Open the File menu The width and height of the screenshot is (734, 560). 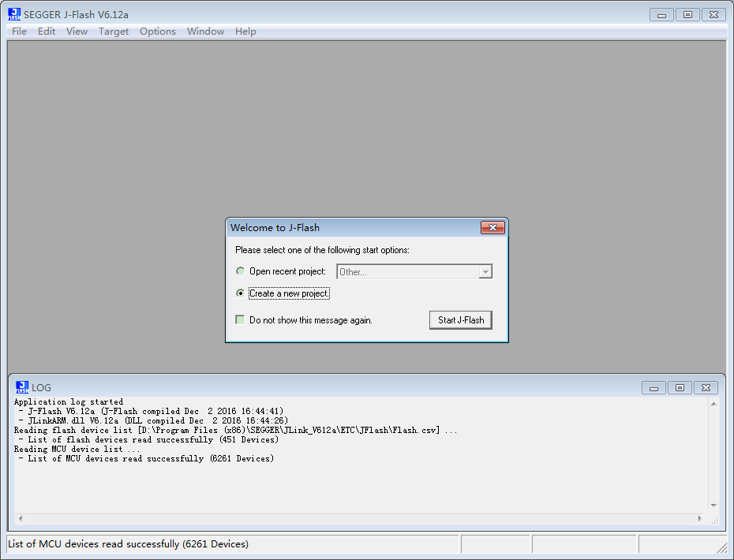point(19,32)
